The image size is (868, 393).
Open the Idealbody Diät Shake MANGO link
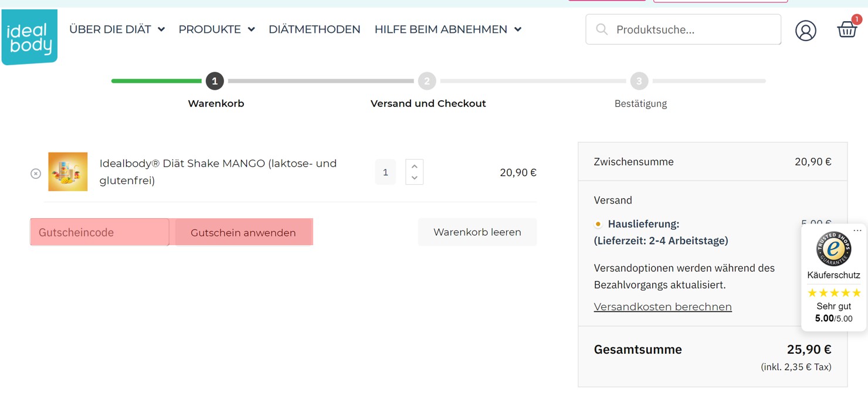[218, 172]
